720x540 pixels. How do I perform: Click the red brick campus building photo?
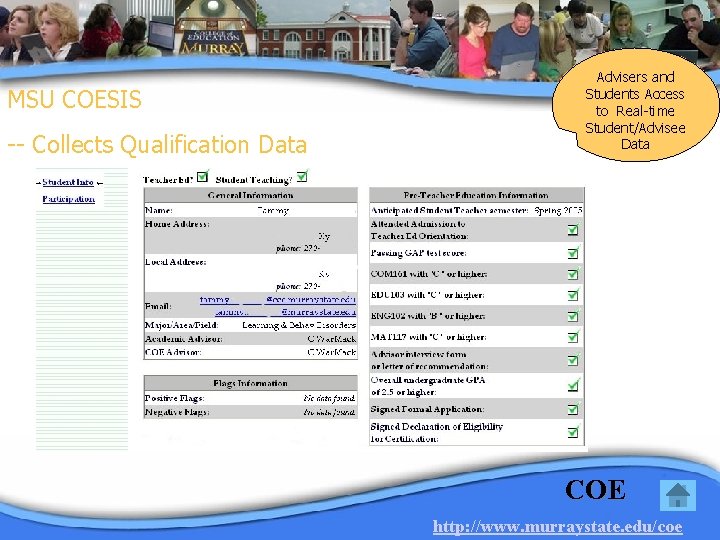[x=323, y=32]
